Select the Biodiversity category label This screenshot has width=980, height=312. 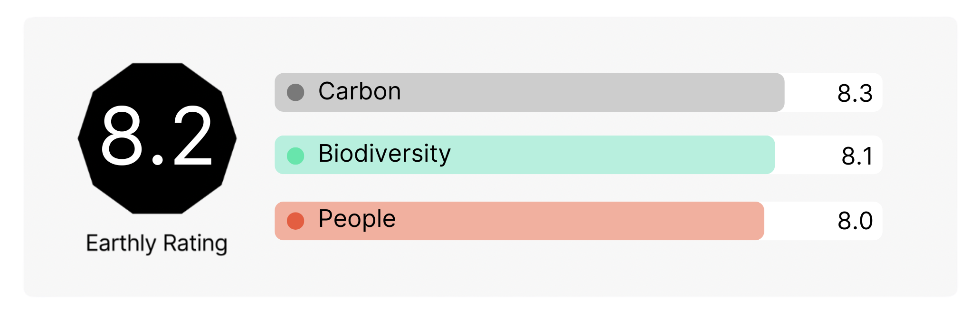click(x=384, y=154)
